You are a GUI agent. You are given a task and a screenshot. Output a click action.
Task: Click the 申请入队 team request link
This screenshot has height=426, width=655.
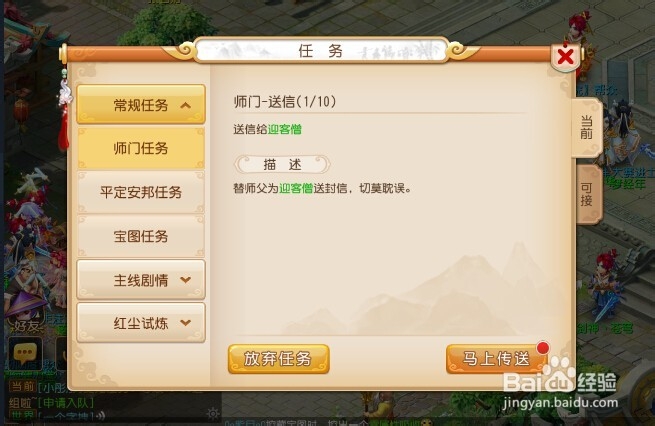(x=66, y=403)
